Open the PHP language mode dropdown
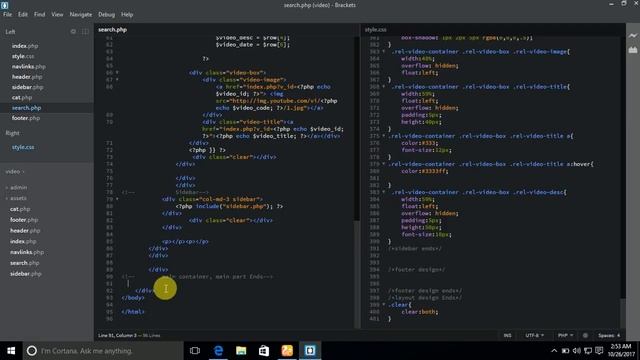640x360 pixels. 565,336
